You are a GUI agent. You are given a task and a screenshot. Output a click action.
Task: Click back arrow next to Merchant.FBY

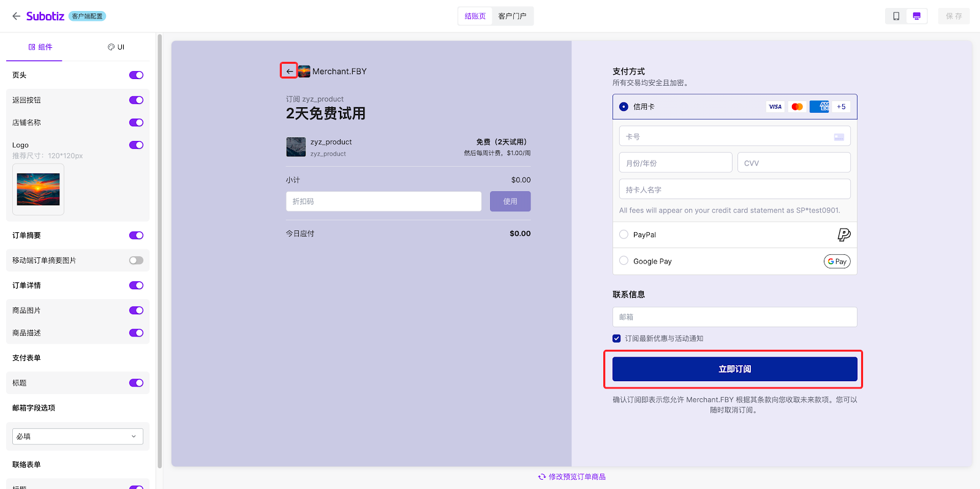click(289, 71)
